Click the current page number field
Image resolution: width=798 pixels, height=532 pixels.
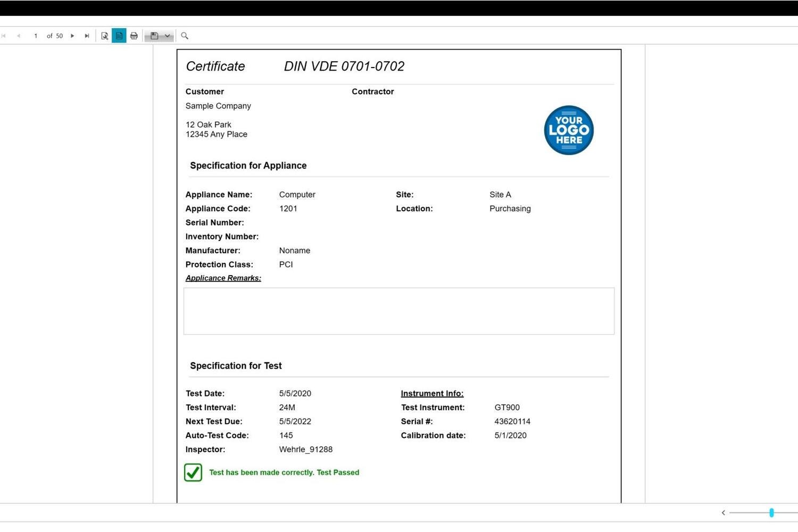36,36
